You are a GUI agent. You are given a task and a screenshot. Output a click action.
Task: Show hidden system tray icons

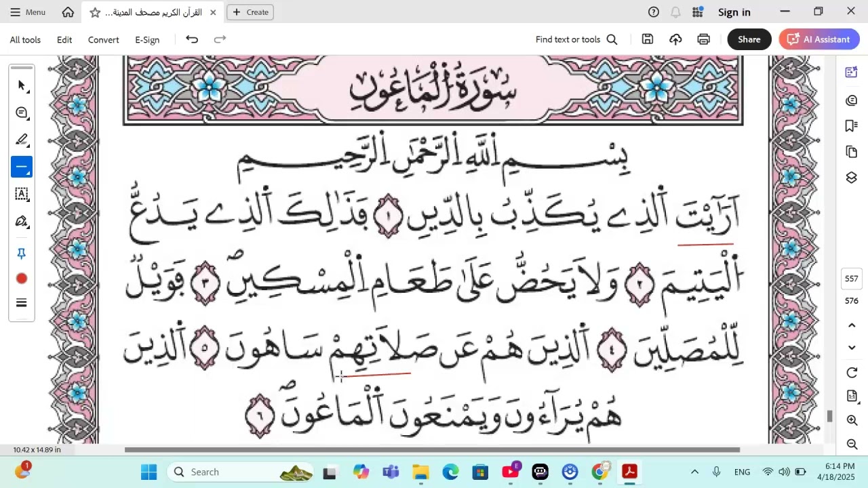(694, 472)
